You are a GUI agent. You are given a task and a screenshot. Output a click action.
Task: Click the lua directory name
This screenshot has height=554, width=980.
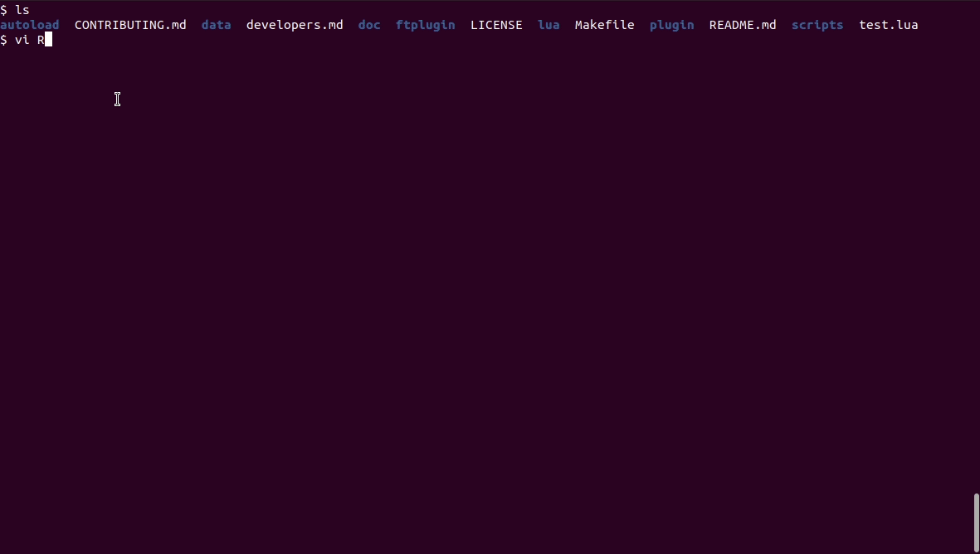coord(549,25)
